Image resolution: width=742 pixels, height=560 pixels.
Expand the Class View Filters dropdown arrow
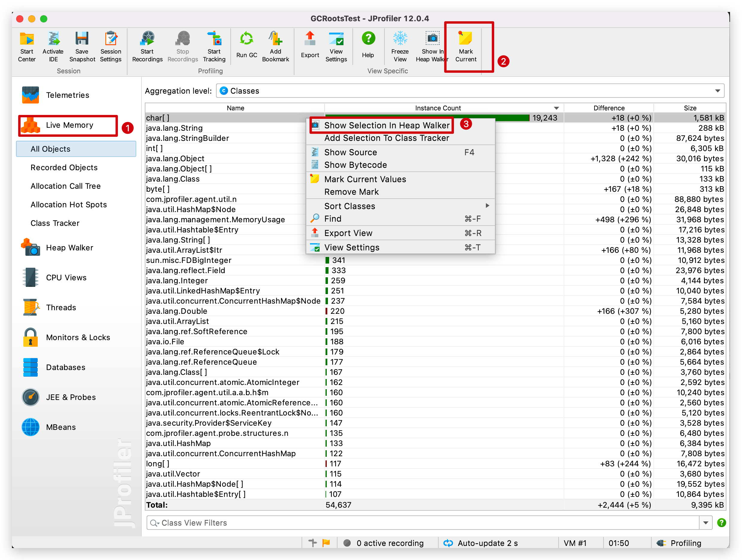click(705, 523)
